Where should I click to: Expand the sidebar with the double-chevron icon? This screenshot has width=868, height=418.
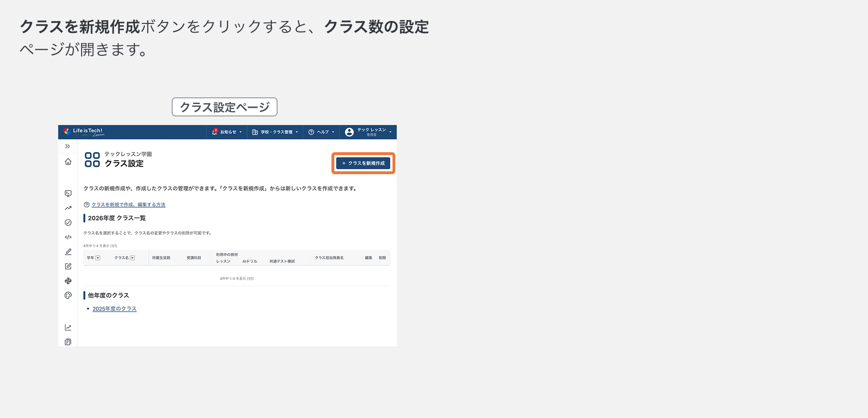(x=68, y=146)
